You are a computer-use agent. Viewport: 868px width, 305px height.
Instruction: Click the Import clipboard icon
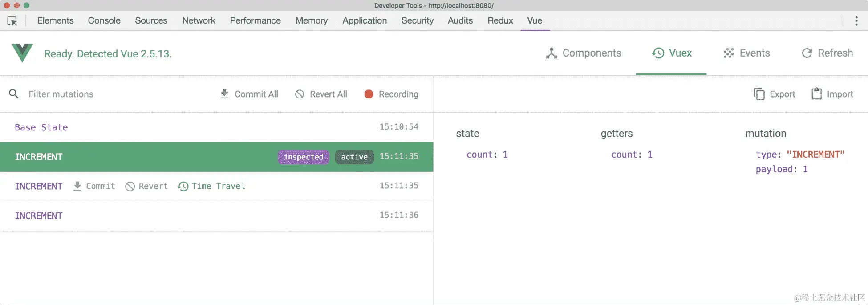click(816, 94)
